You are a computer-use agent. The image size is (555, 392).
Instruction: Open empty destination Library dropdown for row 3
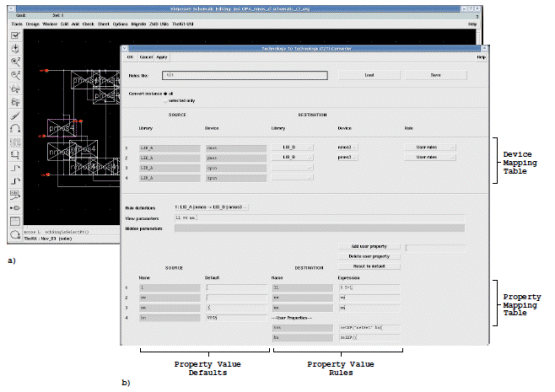point(292,167)
